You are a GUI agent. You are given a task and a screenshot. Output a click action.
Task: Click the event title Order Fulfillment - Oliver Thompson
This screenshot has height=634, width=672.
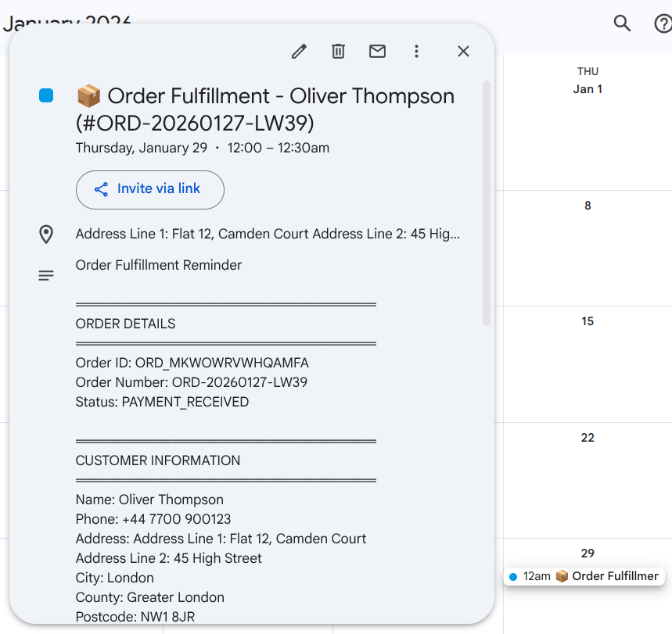click(x=265, y=109)
